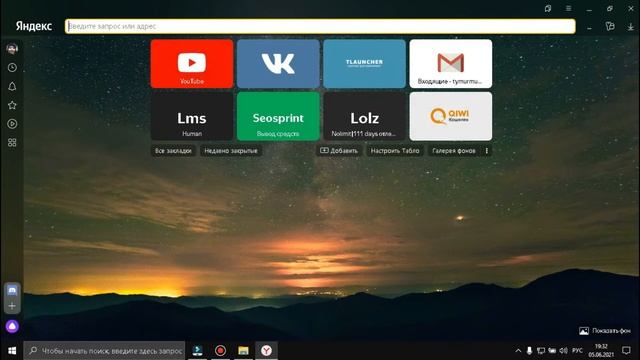Open the YouTube tile
The image size is (640, 360).
[192, 64]
